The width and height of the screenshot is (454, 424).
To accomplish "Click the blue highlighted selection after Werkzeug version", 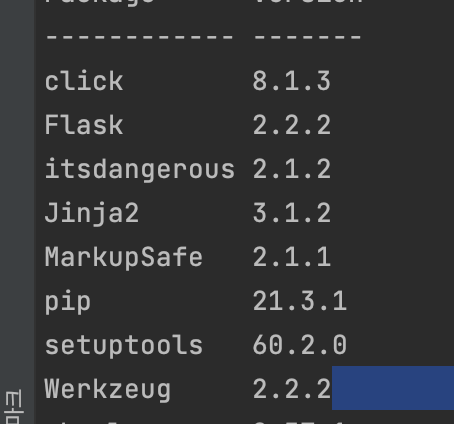I will [x=393, y=388].
